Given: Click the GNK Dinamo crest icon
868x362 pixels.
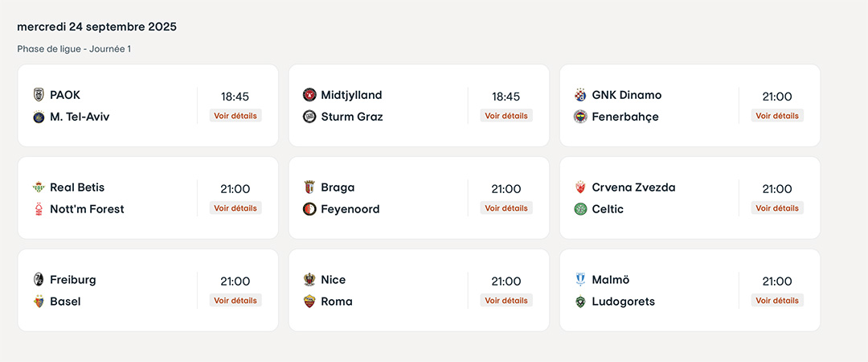Looking at the screenshot, I should click(x=580, y=95).
